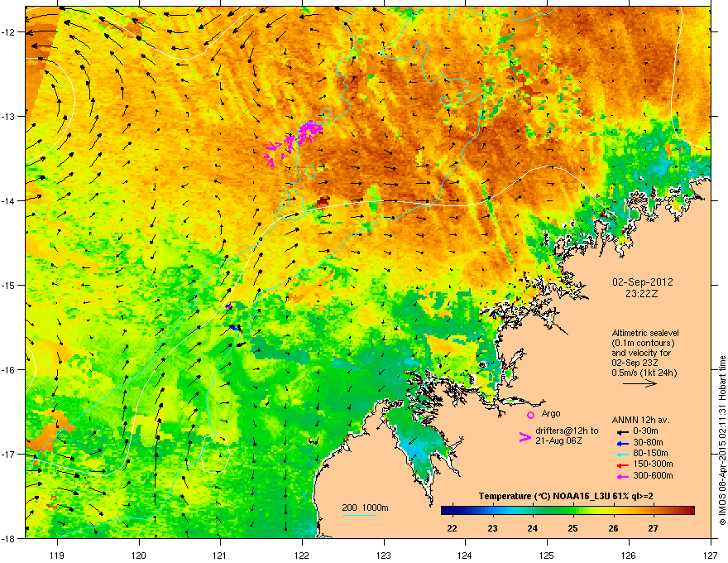Click the cyan 80-150m arrow legend symbol

tap(622, 454)
